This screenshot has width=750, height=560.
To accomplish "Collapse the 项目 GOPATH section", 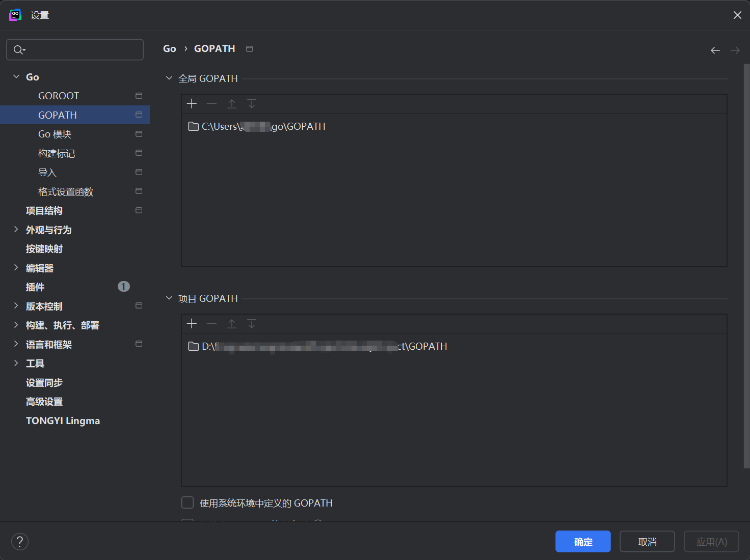I will tap(169, 298).
